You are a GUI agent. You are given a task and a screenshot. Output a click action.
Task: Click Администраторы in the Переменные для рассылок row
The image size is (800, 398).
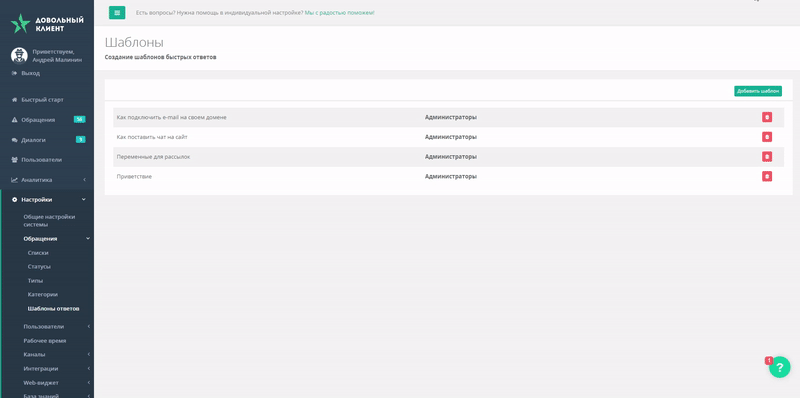pyautogui.click(x=451, y=157)
